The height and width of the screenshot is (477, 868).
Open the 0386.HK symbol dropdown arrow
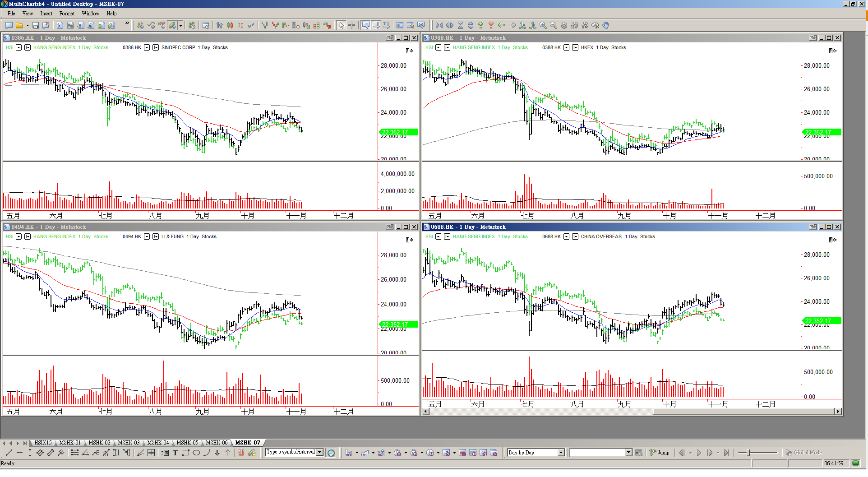click(147, 47)
